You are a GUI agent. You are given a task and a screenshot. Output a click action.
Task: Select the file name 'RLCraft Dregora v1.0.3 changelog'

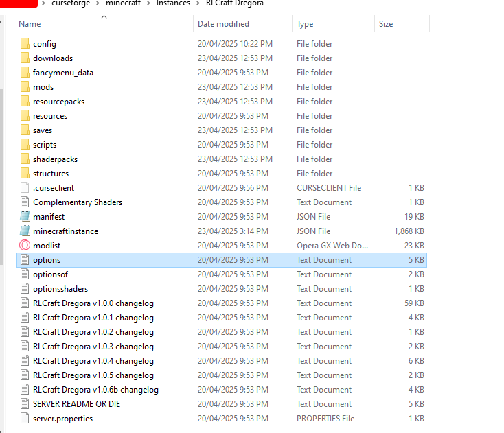point(93,347)
